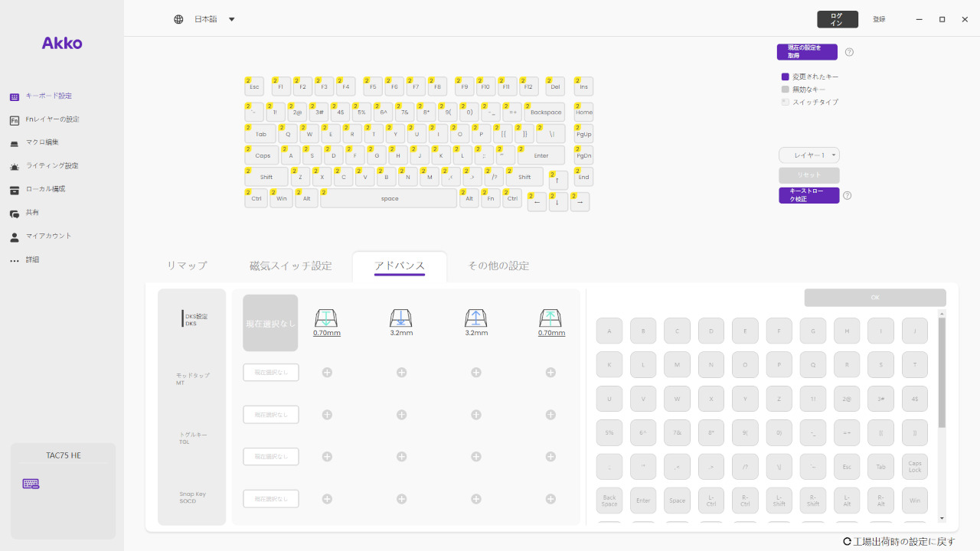The height and width of the screenshot is (551, 980).
Task: Click the help icon beside 現在の設定を取得
Action: pos(849,52)
